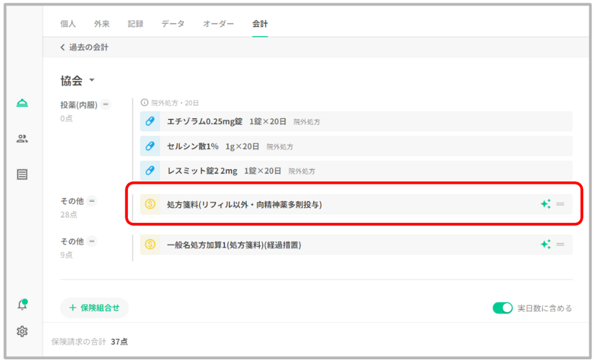Switch to the オーダー tab

(x=218, y=24)
